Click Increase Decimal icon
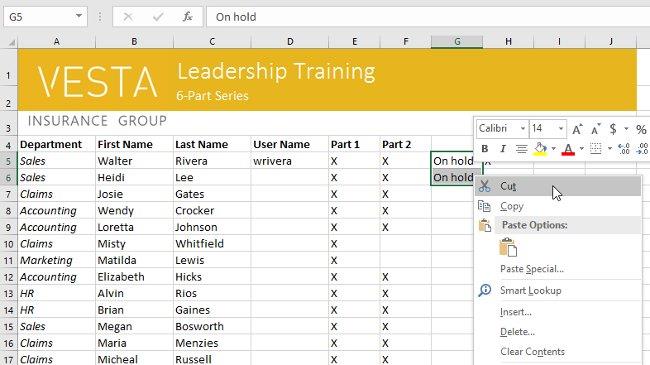 [623, 148]
